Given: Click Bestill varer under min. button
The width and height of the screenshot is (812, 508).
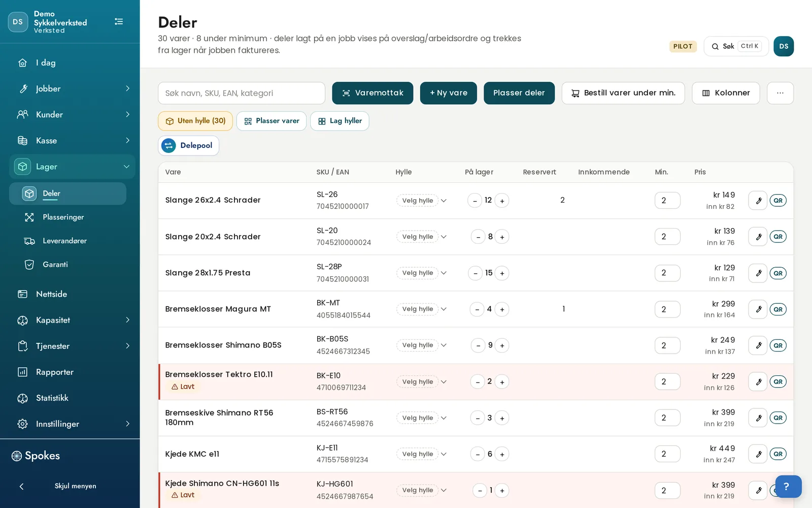Looking at the screenshot, I should (x=623, y=93).
